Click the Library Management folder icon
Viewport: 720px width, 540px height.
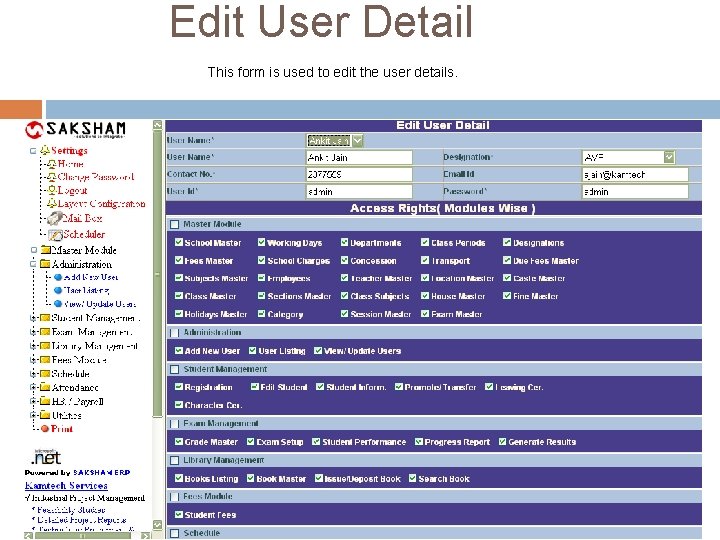45,345
